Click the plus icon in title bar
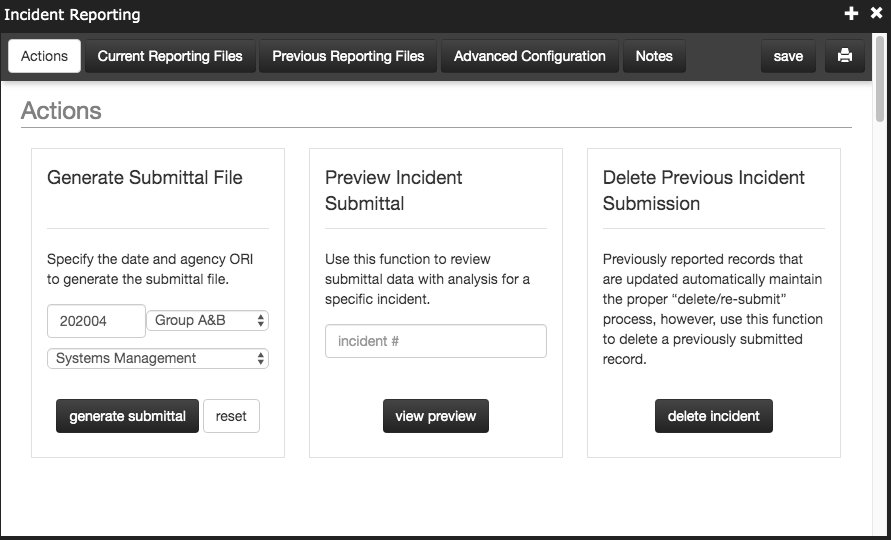Viewport: 891px width, 540px height. click(x=852, y=13)
